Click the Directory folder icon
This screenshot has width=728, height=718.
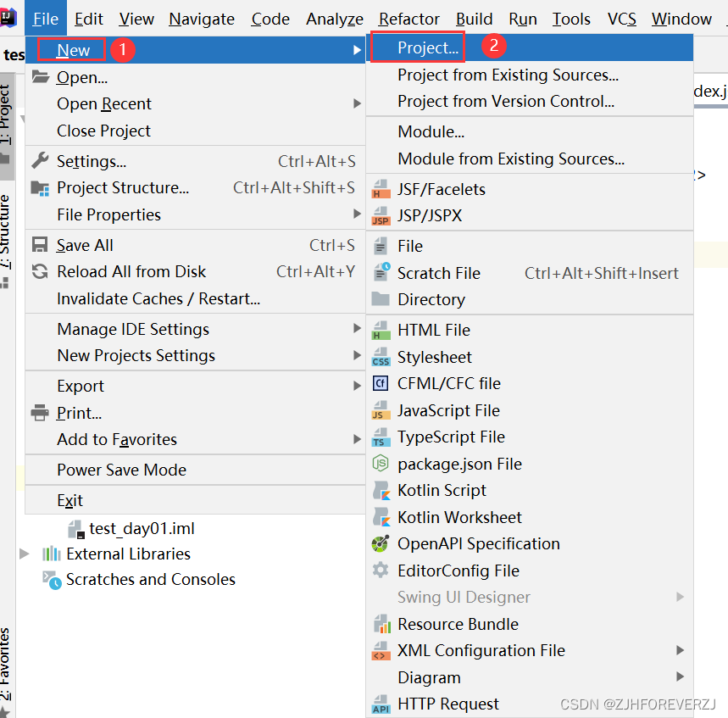point(381,299)
